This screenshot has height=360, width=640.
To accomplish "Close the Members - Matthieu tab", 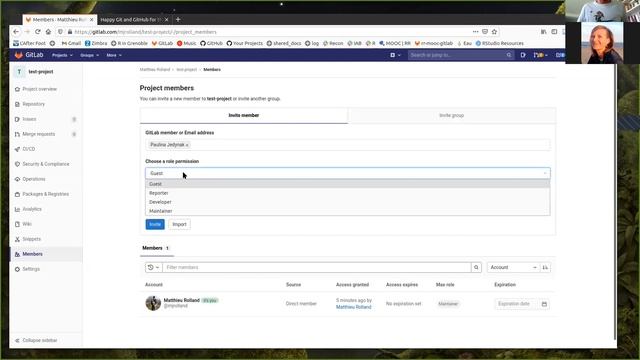I will point(91,20).
